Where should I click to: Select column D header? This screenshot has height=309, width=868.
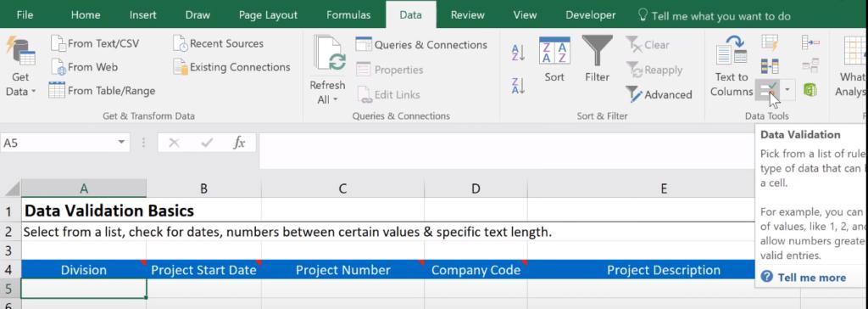tap(476, 188)
